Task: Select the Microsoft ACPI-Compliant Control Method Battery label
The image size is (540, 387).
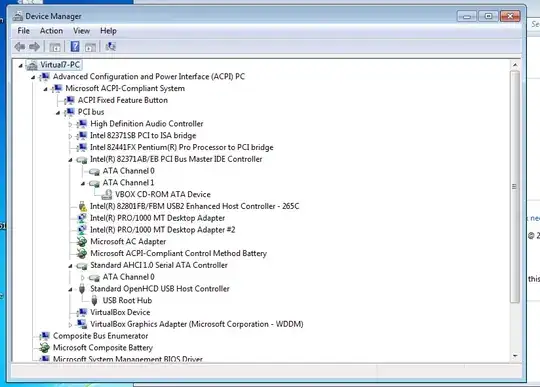Action: (178, 253)
